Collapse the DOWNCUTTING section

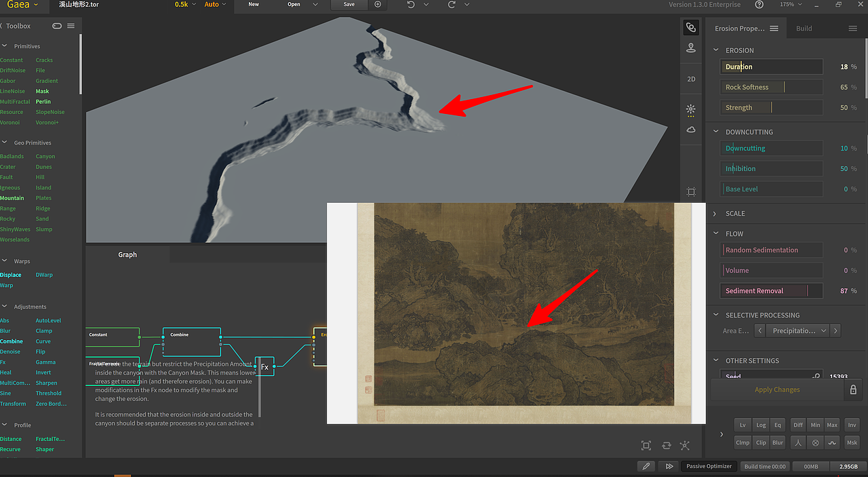coord(715,132)
